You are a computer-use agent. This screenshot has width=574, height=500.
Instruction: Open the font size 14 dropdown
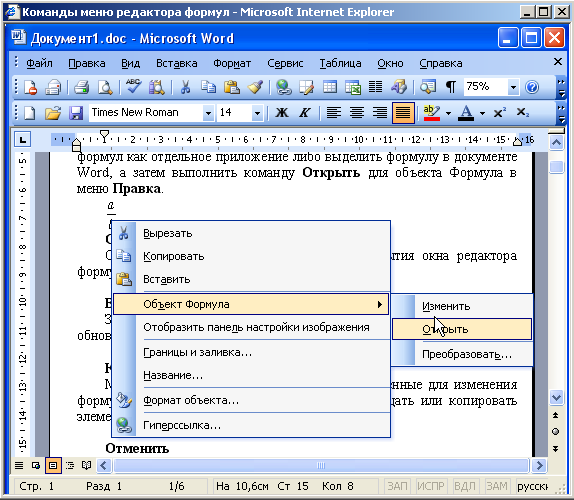point(257,113)
